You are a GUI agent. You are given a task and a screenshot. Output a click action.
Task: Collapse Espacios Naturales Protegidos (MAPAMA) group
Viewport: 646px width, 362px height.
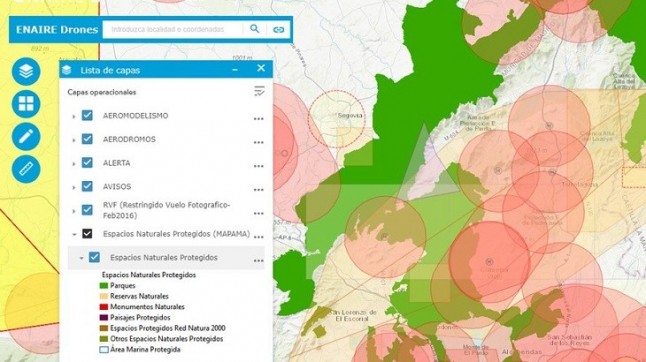pos(74,234)
